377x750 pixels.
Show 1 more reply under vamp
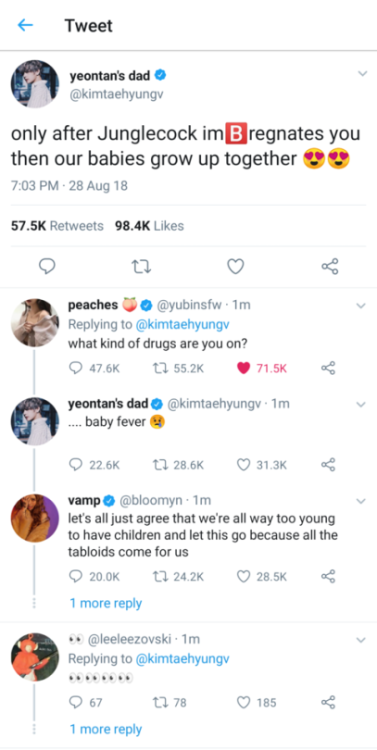click(x=106, y=603)
